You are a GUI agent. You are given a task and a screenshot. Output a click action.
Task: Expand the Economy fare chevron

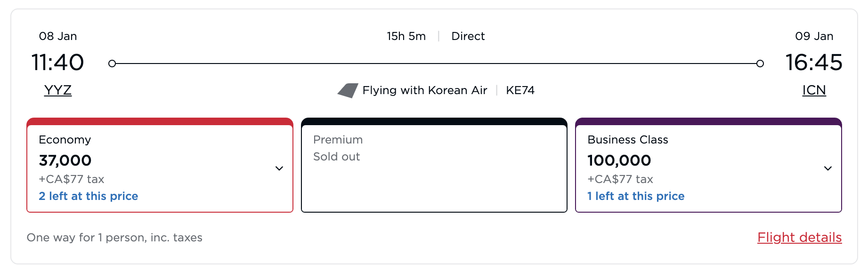point(279,168)
